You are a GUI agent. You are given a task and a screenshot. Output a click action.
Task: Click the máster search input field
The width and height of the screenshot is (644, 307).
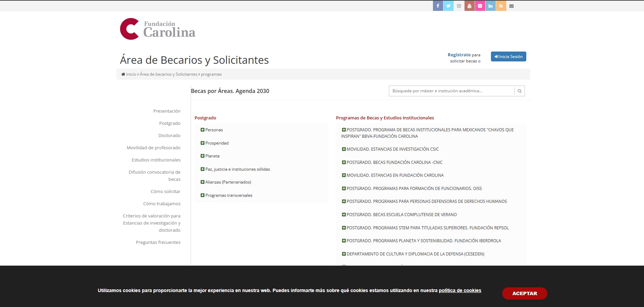[448, 91]
